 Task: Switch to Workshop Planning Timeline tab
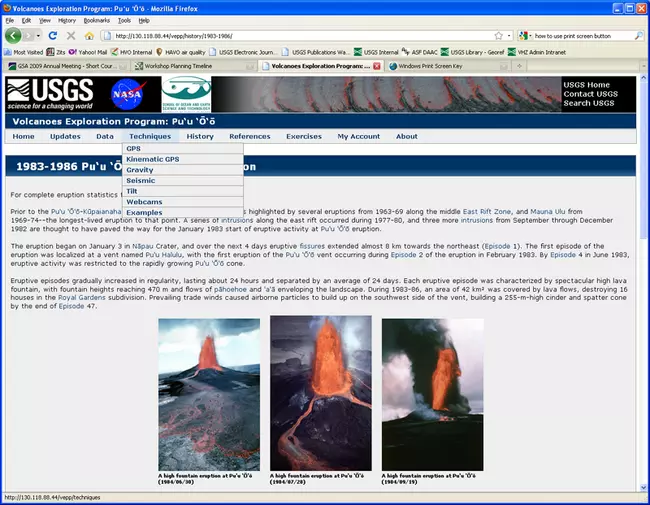tap(194, 66)
